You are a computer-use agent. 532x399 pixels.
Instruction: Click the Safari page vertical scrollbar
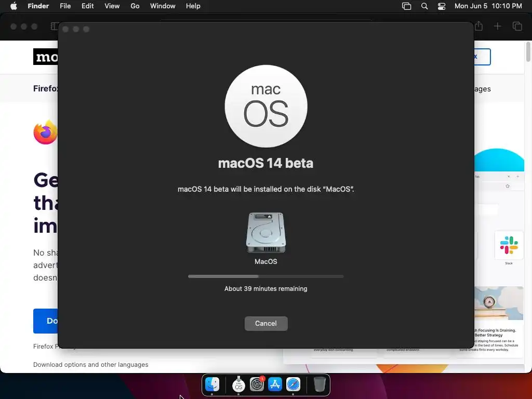[x=528, y=52]
